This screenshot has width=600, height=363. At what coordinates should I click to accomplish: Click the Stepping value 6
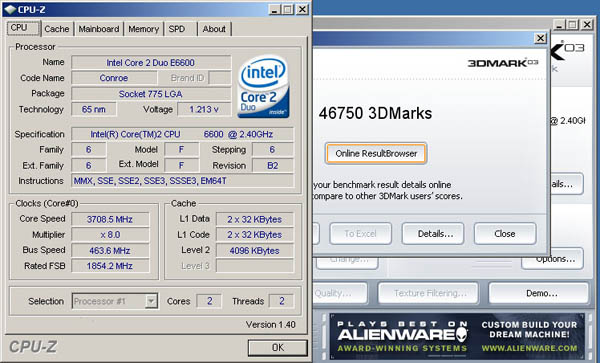pos(273,150)
